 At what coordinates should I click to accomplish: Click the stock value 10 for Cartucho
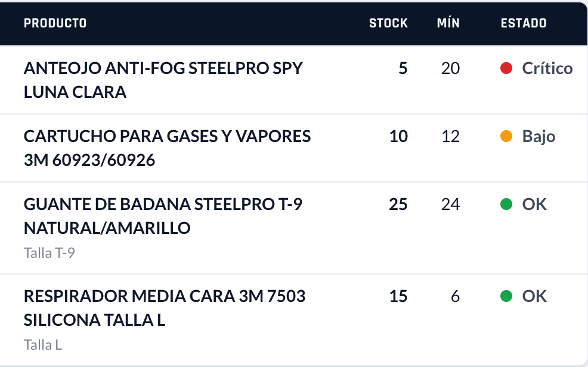(398, 136)
